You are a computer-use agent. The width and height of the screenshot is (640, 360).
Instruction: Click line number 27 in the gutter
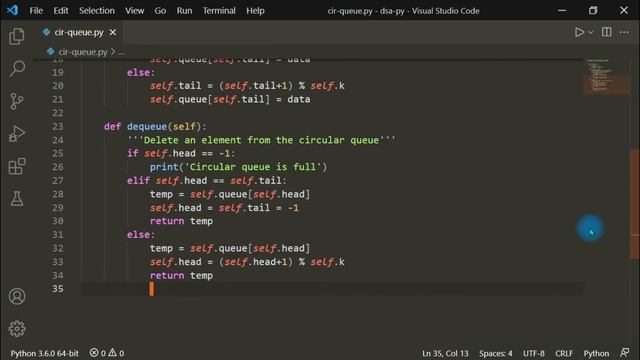click(x=58, y=180)
